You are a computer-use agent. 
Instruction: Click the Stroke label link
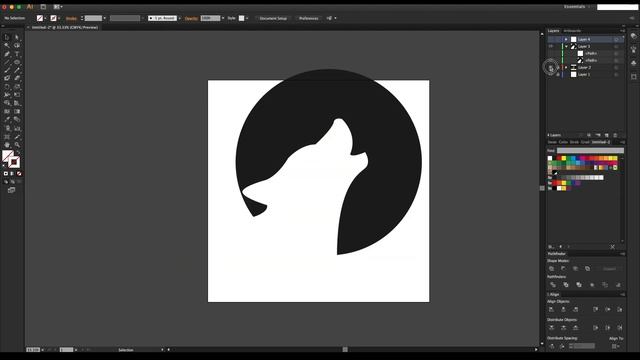[71, 18]
